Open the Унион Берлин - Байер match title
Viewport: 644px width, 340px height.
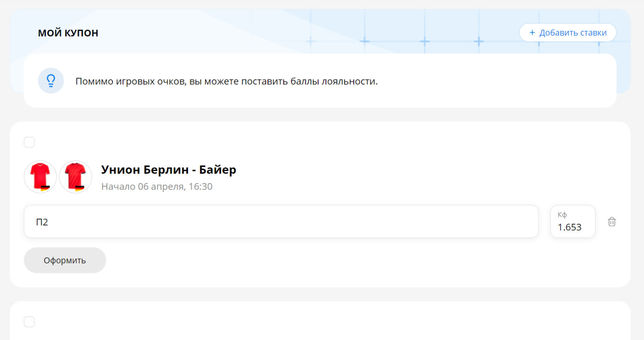point(169,170)
